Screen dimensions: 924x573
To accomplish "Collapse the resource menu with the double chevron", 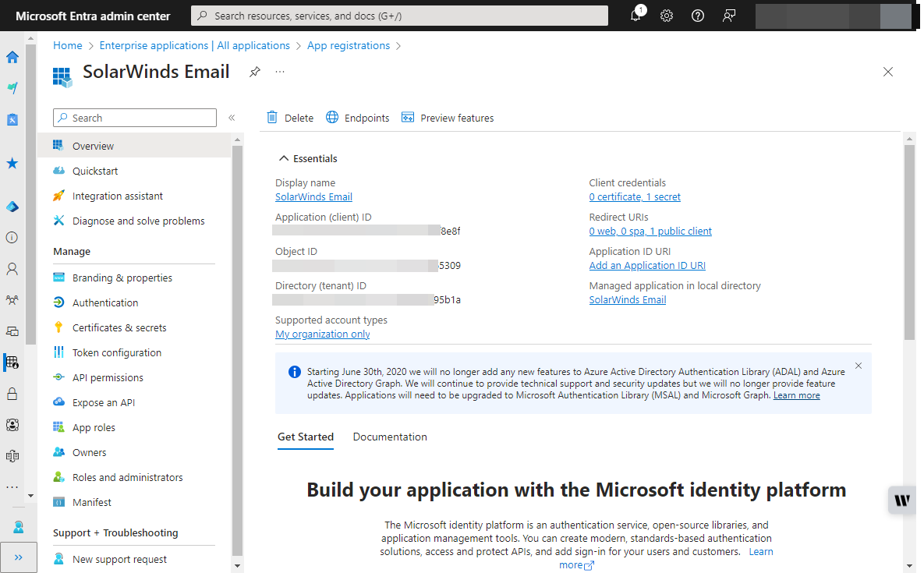I will click(232, 118).
